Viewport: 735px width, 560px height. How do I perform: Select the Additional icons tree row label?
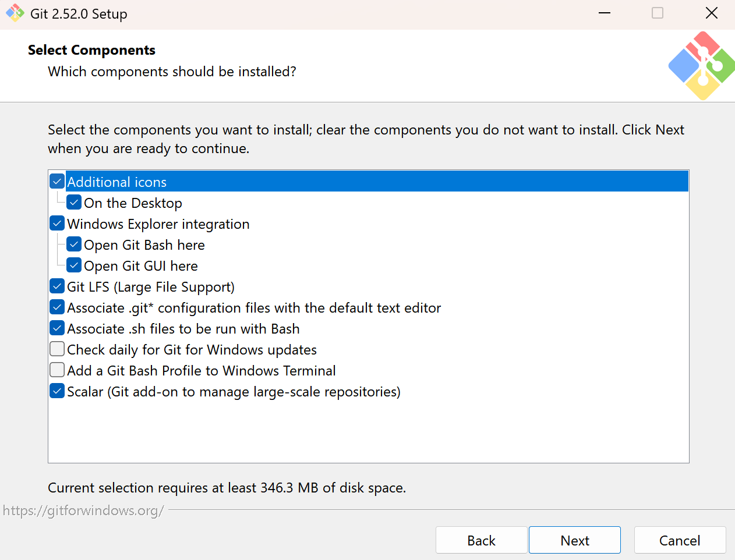point(117,182)
